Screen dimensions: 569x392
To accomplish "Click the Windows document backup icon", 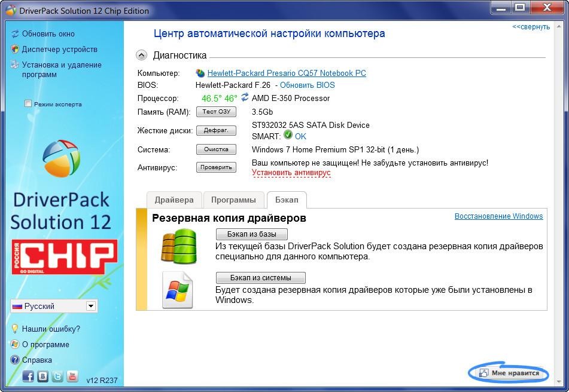I will click(x=178, y=290).
